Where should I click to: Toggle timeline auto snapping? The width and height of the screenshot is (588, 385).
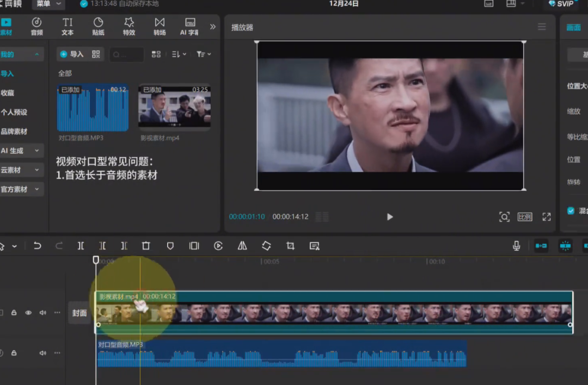(x=565, y=246)
